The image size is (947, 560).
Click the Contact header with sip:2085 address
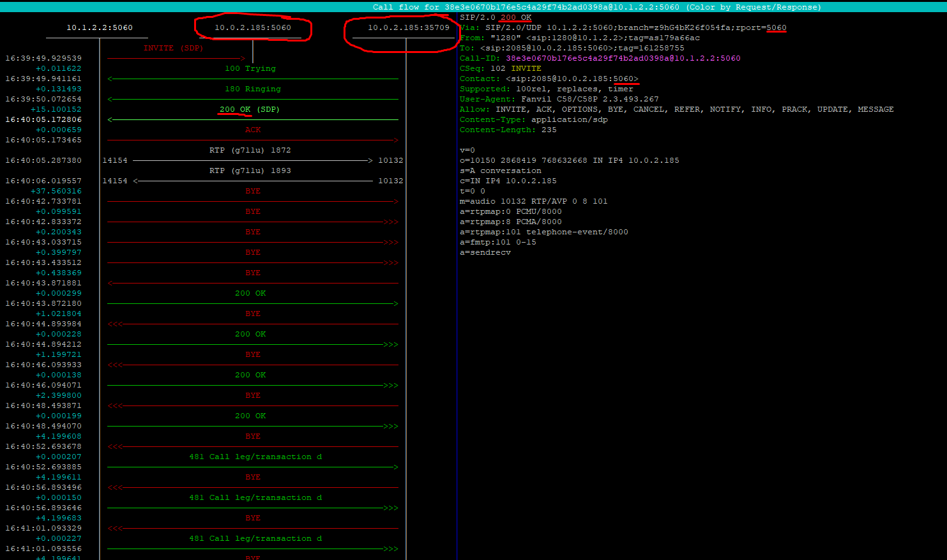[549, 79]
